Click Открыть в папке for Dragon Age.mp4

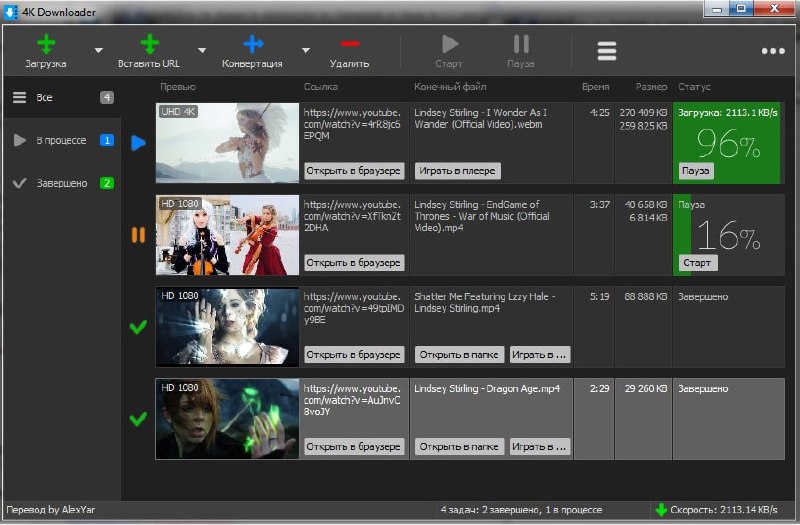pos(458,446)
